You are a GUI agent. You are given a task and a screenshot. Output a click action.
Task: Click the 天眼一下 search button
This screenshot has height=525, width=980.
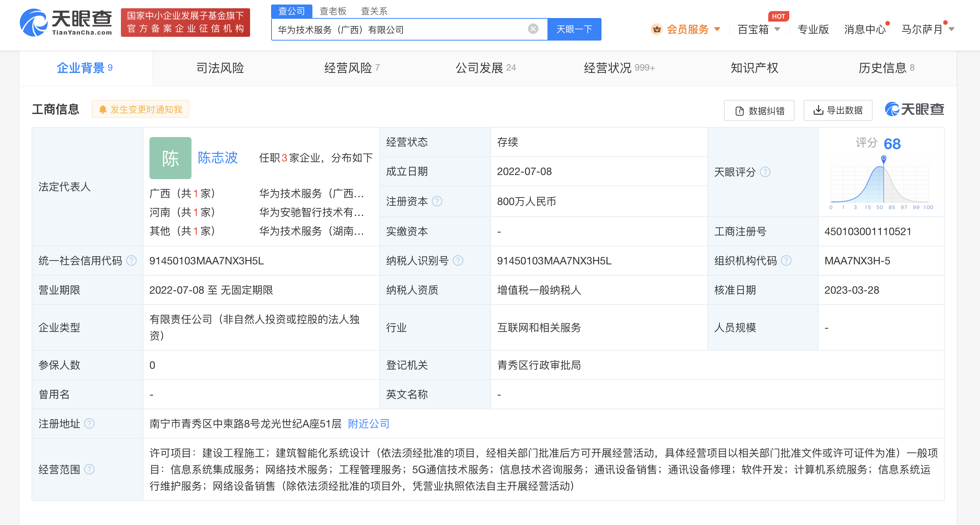[574, 29]
